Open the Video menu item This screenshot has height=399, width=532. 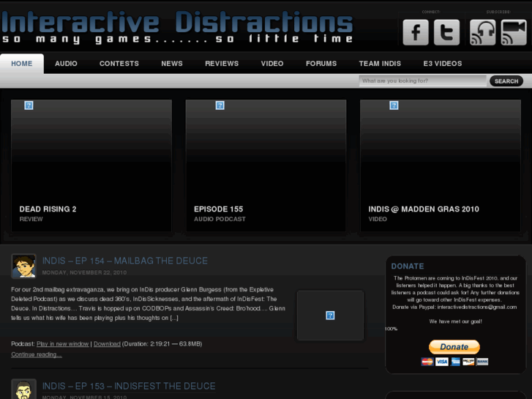click(x=272, y=64)
